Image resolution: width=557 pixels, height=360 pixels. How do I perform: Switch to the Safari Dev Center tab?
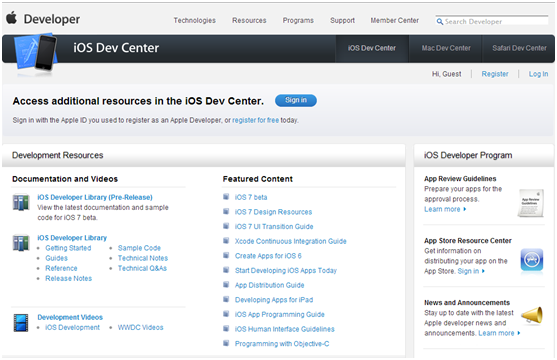tap(519, 48)
